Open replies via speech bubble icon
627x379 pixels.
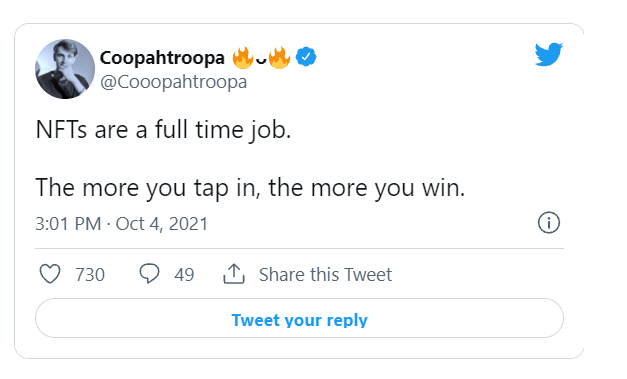tap(149, 274)
